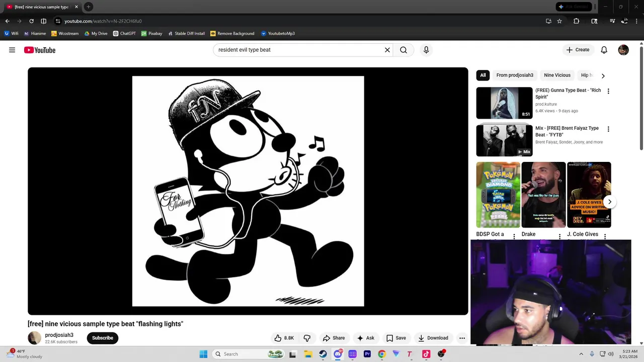Open the Create menu

click(x=578, y=50)
